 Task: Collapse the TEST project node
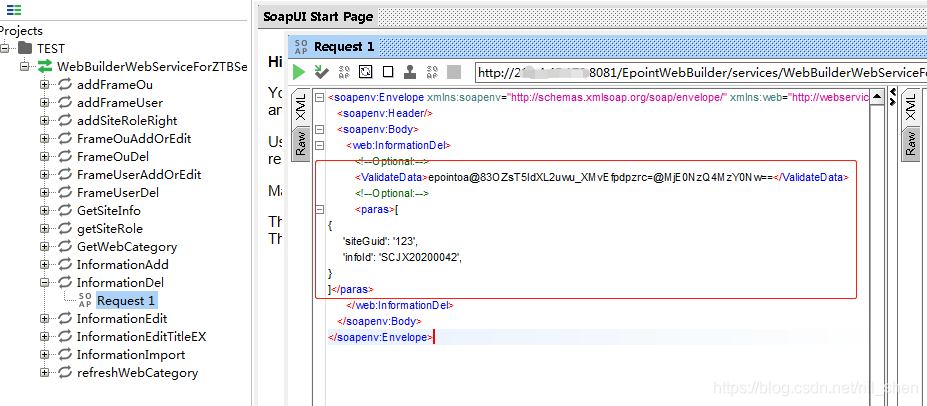(x=5, y=48)
